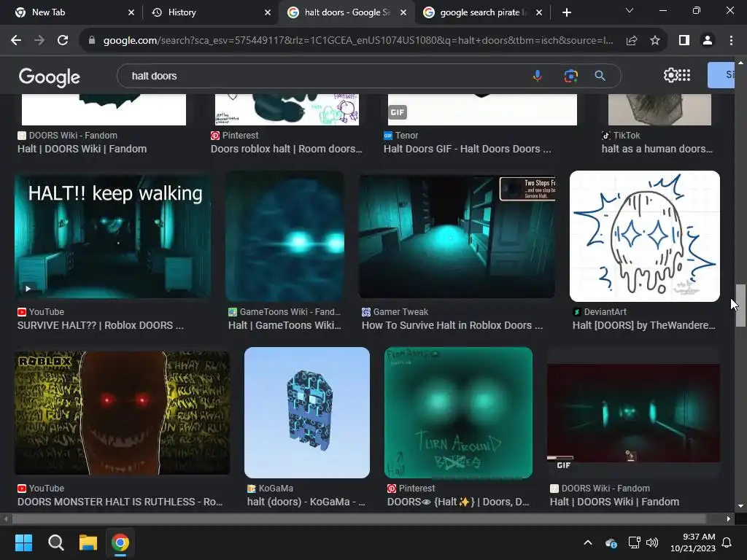Open How To Survive Halt Gamer Tweak link
747x560 pixels.
coord(452,325)
